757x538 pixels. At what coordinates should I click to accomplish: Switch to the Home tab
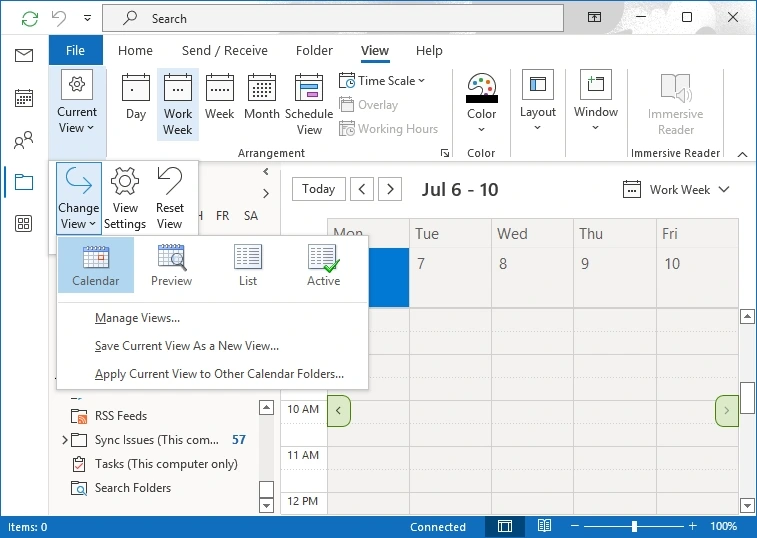point(135,50)
